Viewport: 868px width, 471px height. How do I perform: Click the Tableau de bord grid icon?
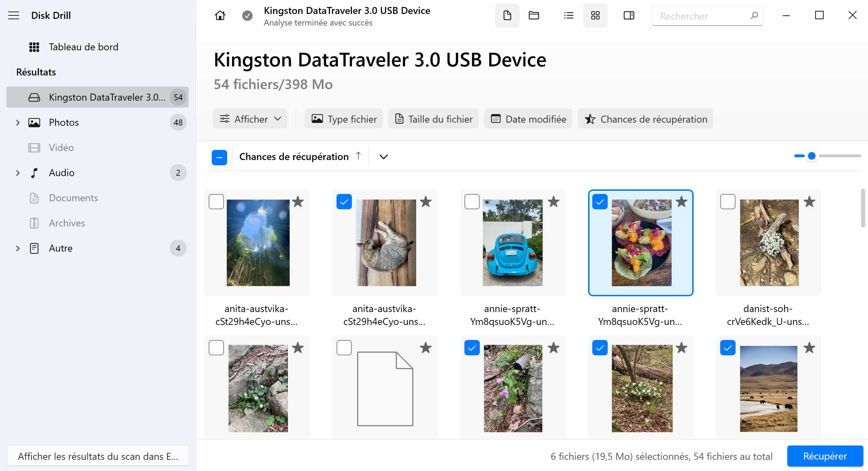click(x=34, y=47)
